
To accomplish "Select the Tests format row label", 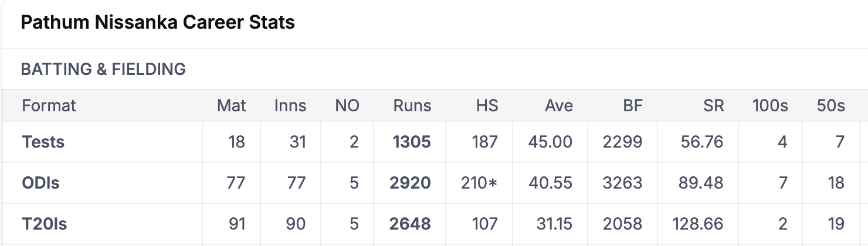I will (43, 142).
